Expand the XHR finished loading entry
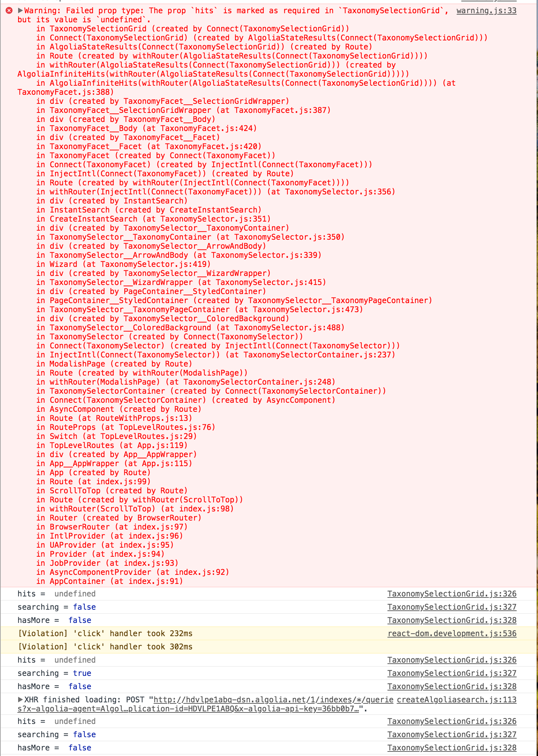The height and width of the screenshot is (756, 538). coord(20,700)
